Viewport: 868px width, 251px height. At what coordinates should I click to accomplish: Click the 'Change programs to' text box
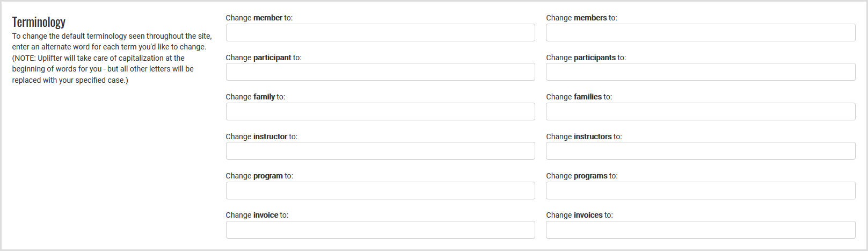coord(701,191)
